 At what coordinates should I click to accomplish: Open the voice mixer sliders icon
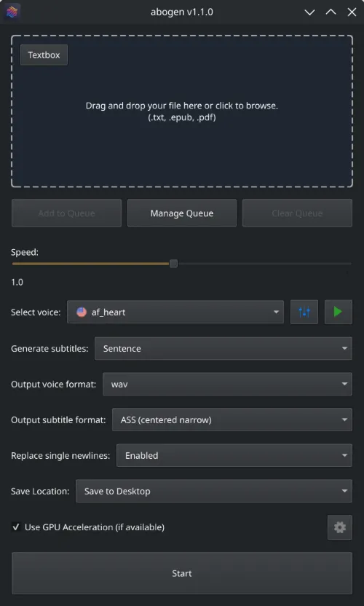[x=304, y=312]
